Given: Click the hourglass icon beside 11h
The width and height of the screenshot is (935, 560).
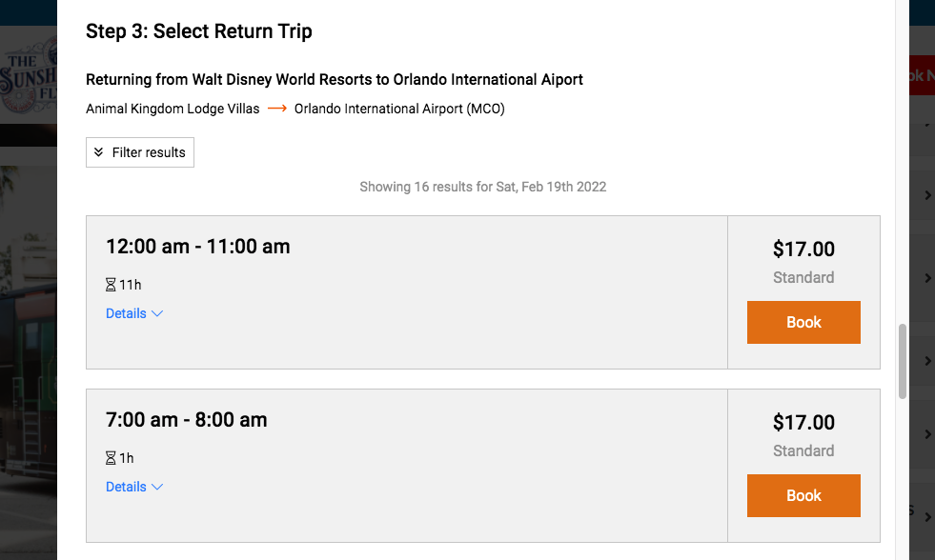Looking at the screenshot, I should (111, 285).
